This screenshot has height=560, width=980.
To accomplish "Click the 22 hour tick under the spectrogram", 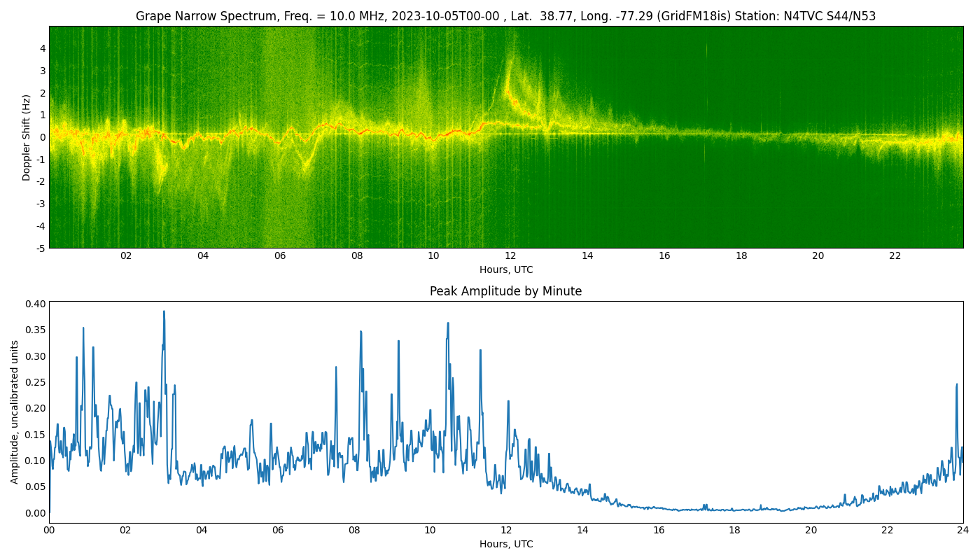I will click(895, 256).
